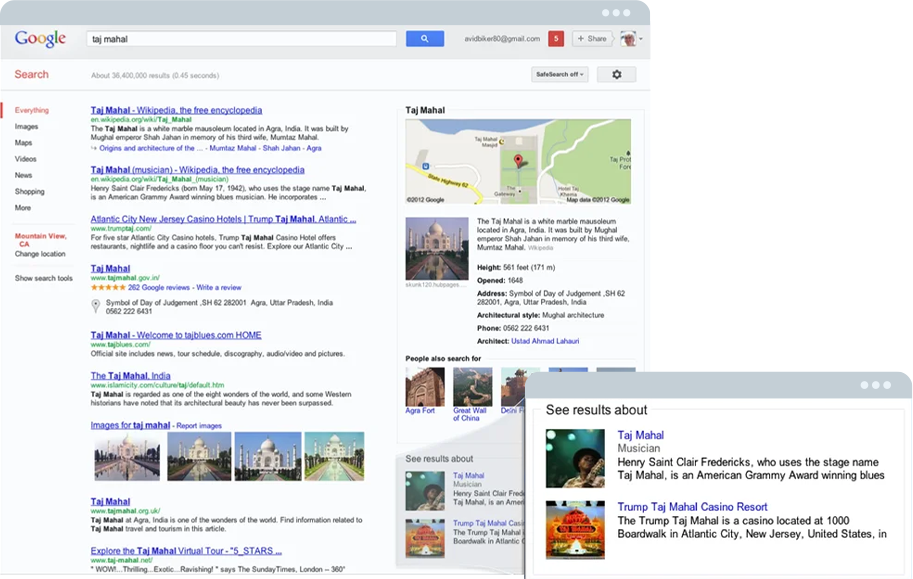Open Explore the Taj Mahal Virtual Tour result
This screenshot has height=579, width=913.
(x=186, y=551)
